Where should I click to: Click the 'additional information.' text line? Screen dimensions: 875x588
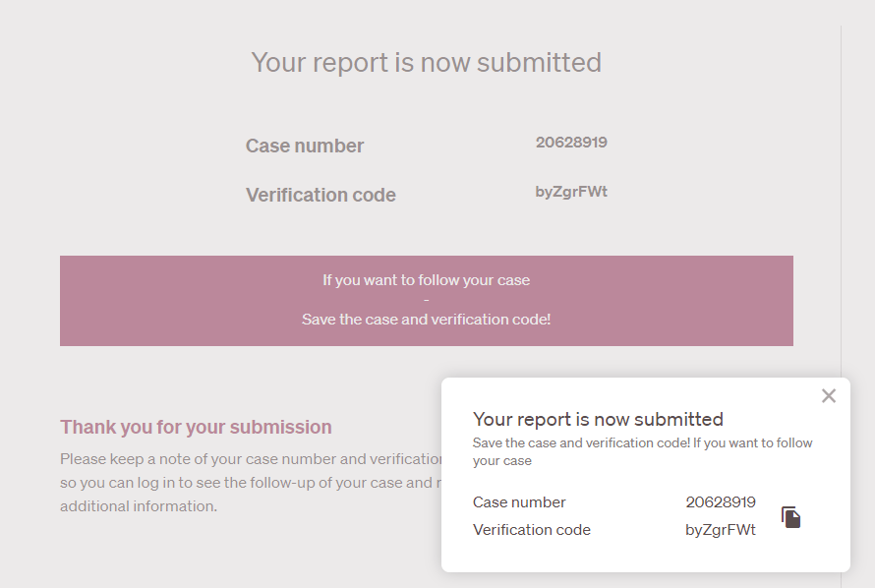click(x=138, y=506)
